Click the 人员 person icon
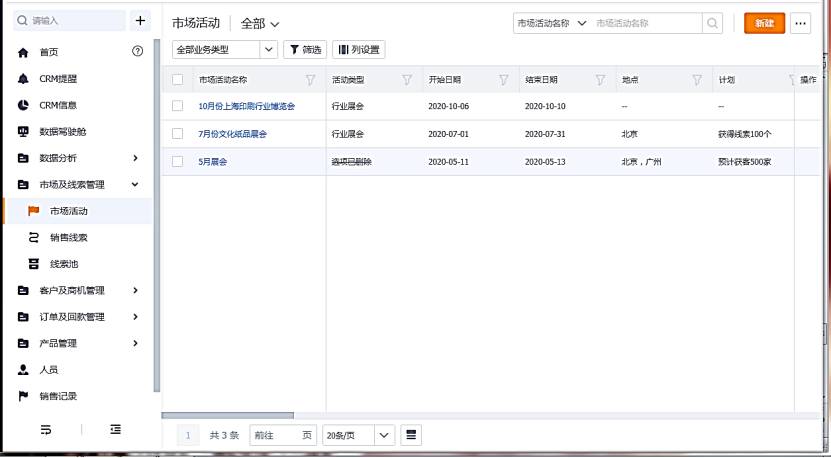Viewport: 831px width, 458px height. [x=23, y=370]
